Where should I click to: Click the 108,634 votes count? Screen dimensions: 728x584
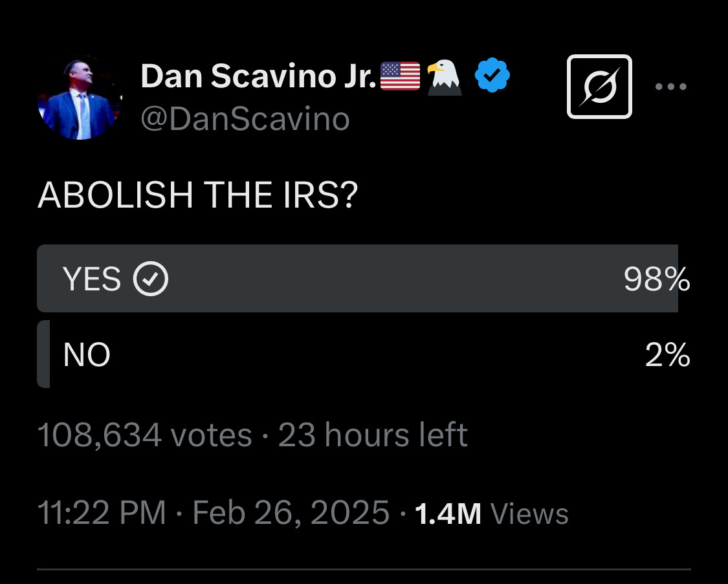144,435
